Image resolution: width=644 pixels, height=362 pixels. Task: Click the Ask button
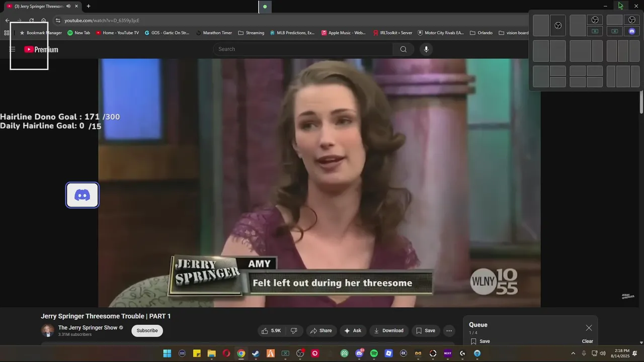[352, 330]
